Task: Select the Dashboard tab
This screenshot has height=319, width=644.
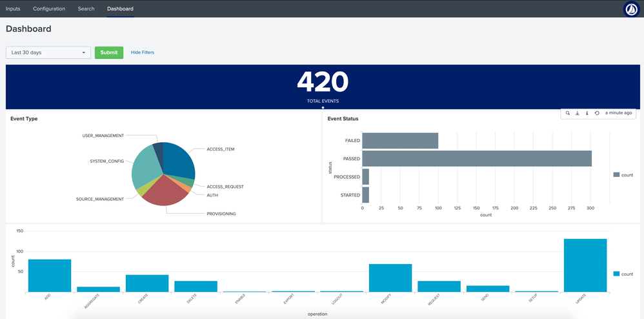Action: [120, 9]
